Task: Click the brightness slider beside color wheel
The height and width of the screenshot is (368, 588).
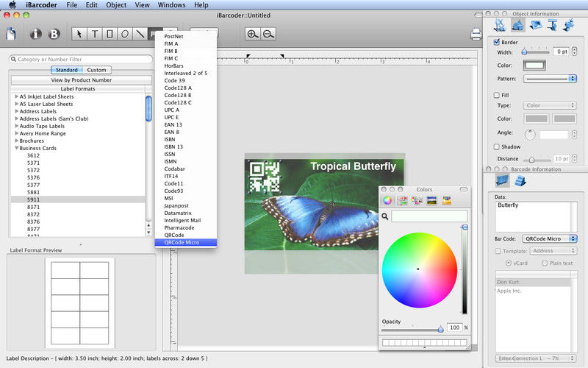Action: point(465,269)
